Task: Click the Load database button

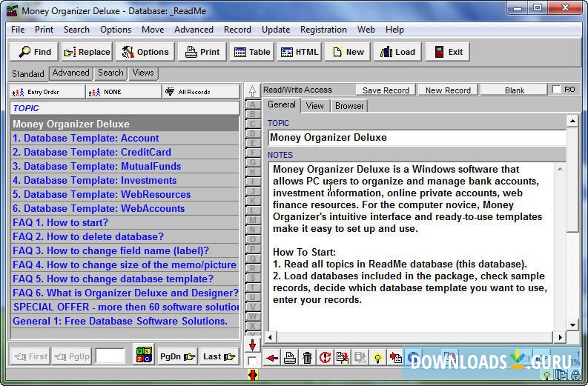Action: tap(398, 52)
